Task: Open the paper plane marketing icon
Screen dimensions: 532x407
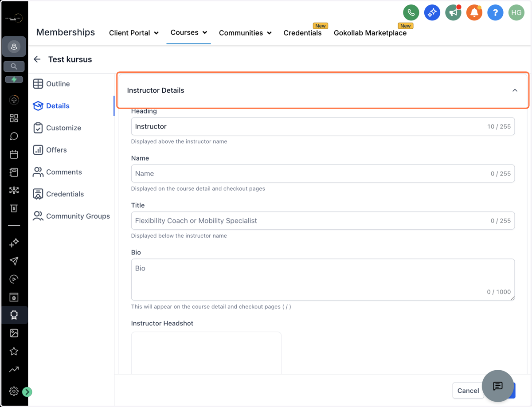Action: point(14,261)
